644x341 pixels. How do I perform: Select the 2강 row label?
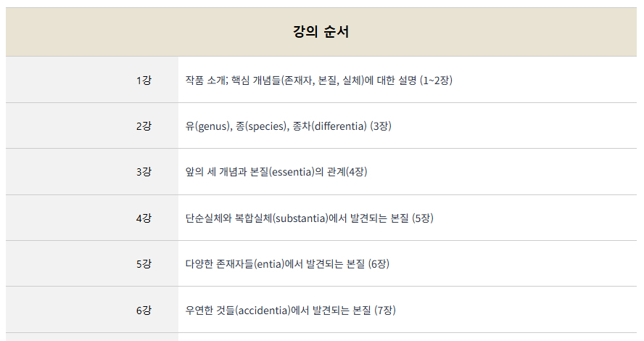point(143,126)
